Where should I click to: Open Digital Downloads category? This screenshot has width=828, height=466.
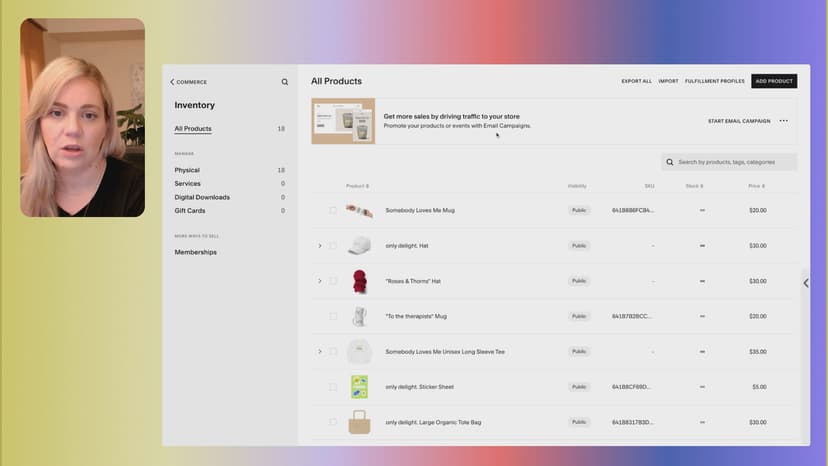click(202, 197)
